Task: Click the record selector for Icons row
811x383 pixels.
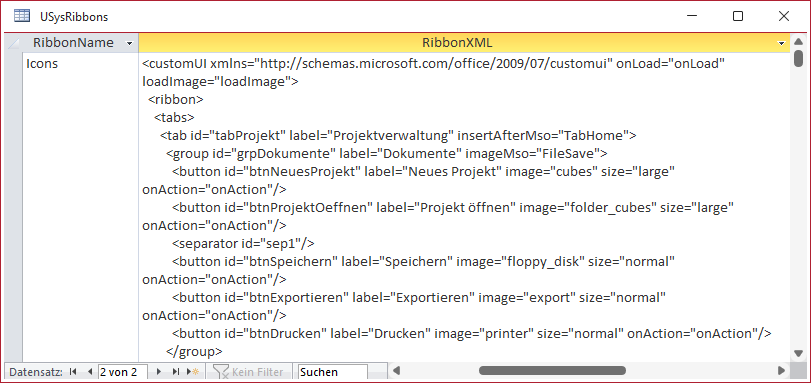Action: (x=13, y=207)
